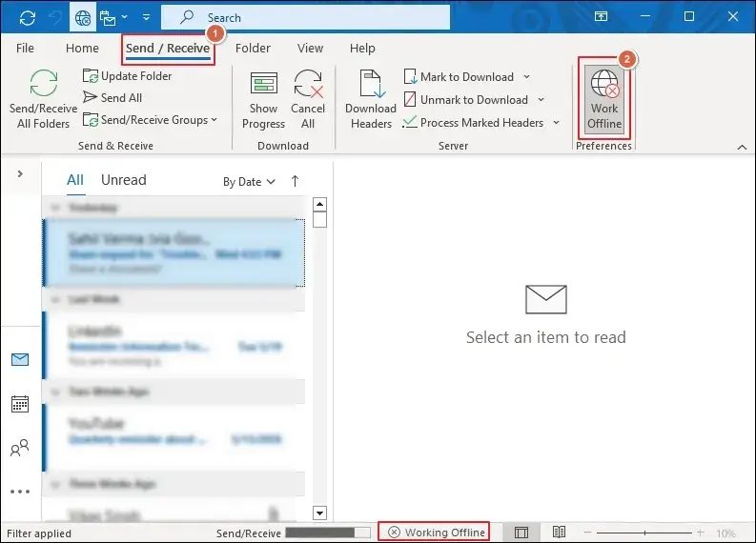Click Process Marked Headers

(x=474, y=123)
